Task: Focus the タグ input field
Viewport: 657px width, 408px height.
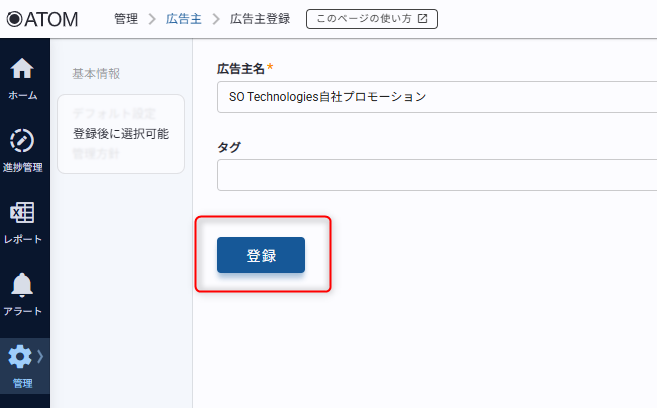Action: tap(436, 175)
